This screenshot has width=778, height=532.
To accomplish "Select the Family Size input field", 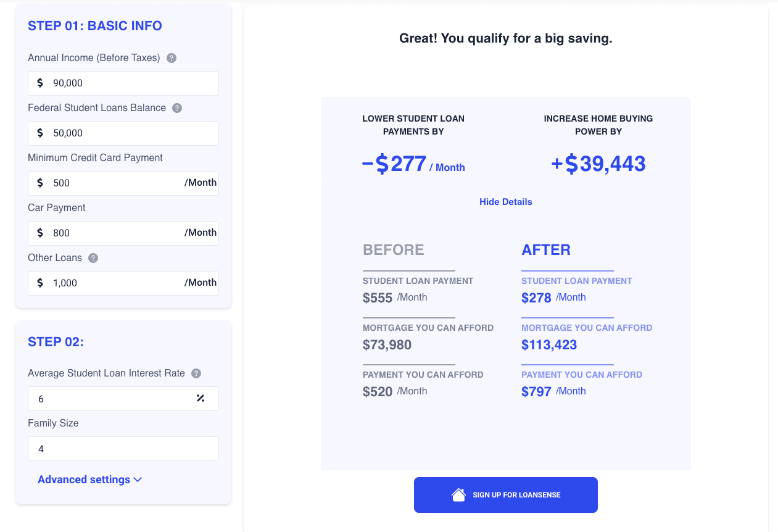I will [123, 449].
